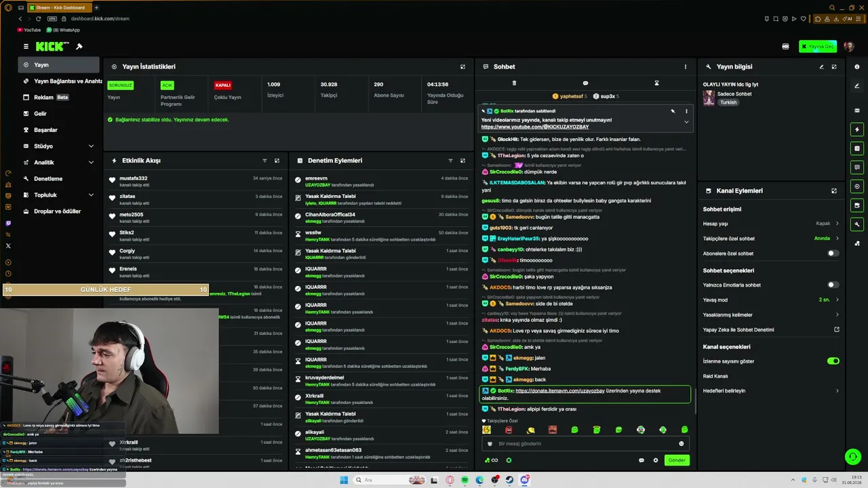The height and width of the screenshot is (488, 868).
Task: Open the green headset support bubble
Action: (852, 456)
